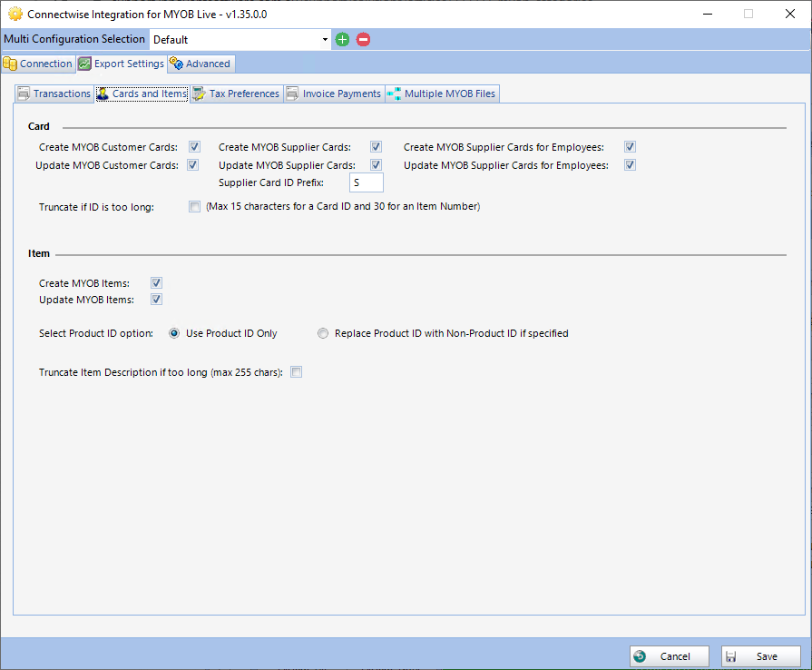
Task: Open the Tax Preferences sub-tab
Action: click(x=236, y=94)
